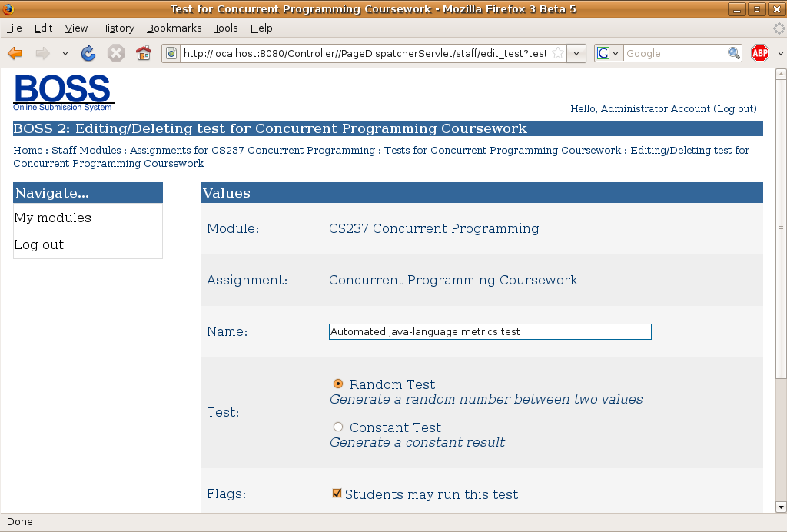Click the Staff Modules breadcrumb link
The height and width of the screenshot is (532, 787).
tap(86, 150)
